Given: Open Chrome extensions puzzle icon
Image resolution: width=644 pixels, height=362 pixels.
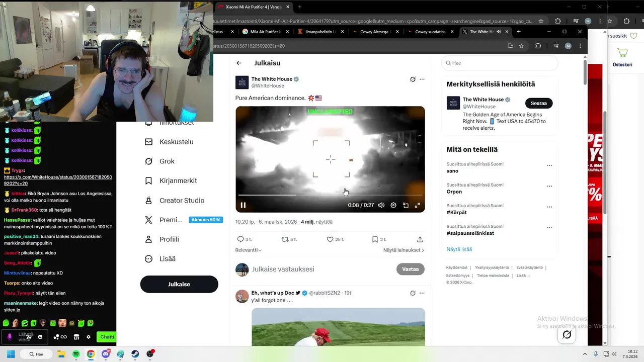Looking at the screenshot, I should 538,46.
